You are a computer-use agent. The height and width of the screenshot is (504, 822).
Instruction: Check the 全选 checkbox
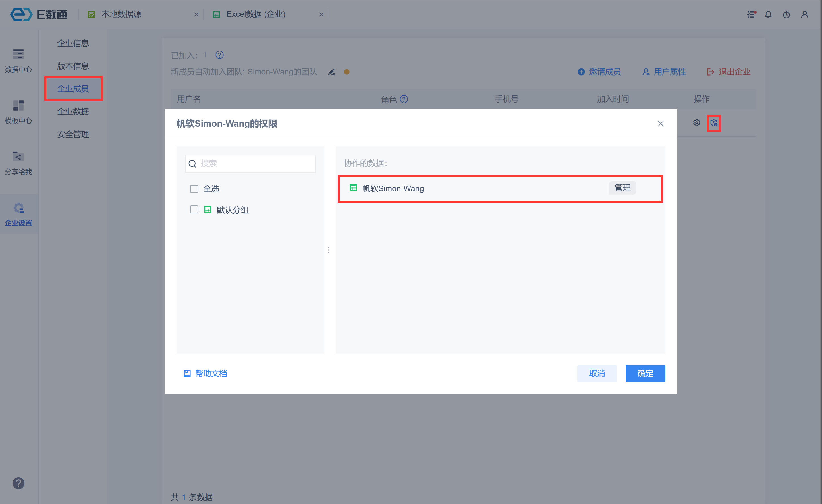[194, 189]
